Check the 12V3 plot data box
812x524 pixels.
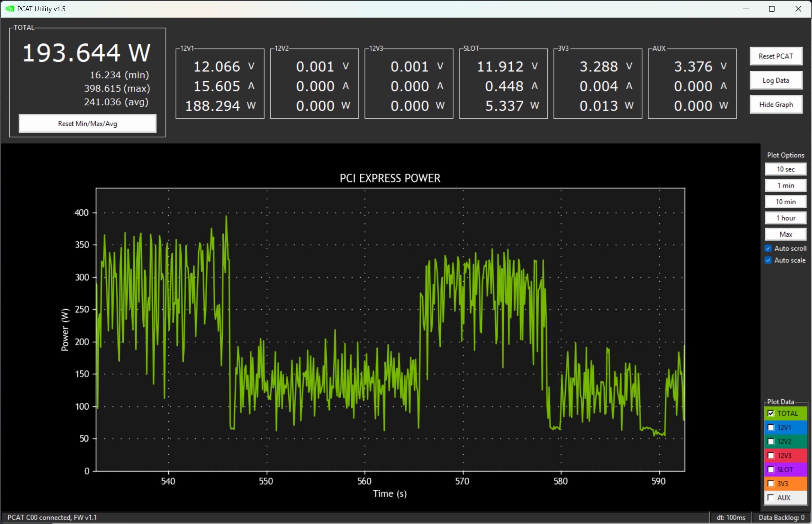(x=771, y=455)
